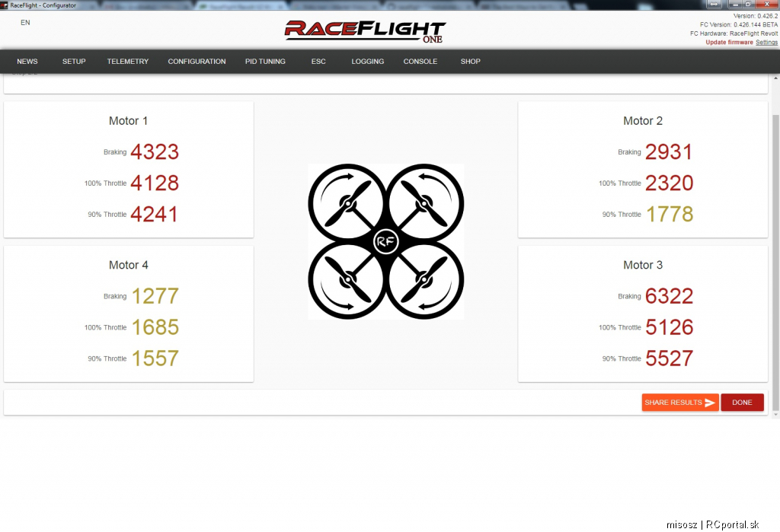
Task: Click the bottom-right propeller in diagram
Action: pos(424,280)
